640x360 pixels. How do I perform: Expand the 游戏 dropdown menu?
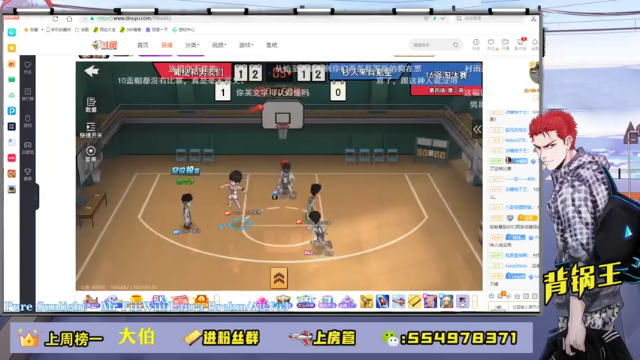pos(246,45)
